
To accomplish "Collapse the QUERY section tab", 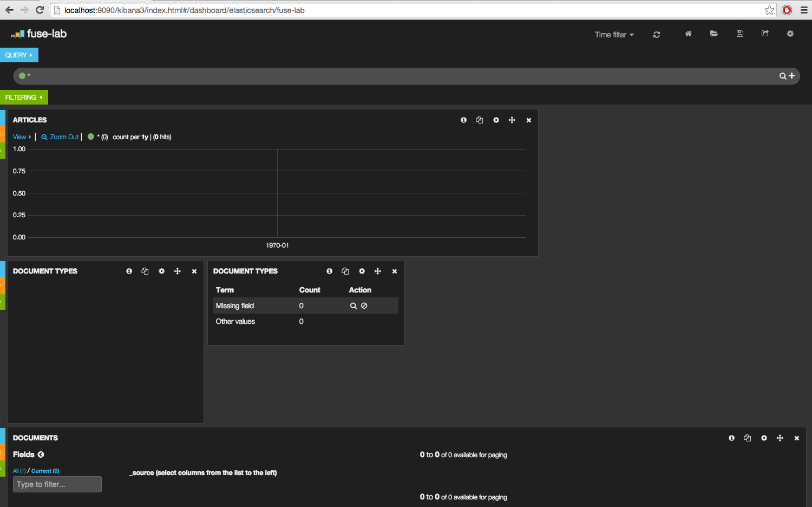I will pyautogui.click(x=19, y=55).
